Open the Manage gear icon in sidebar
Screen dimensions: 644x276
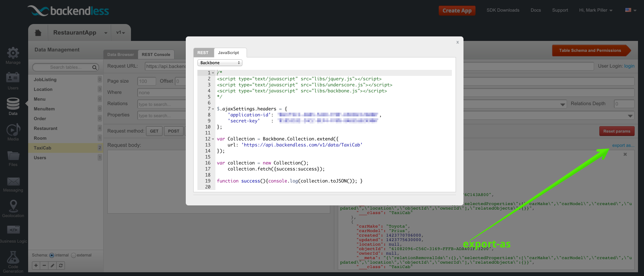[13, 53]
